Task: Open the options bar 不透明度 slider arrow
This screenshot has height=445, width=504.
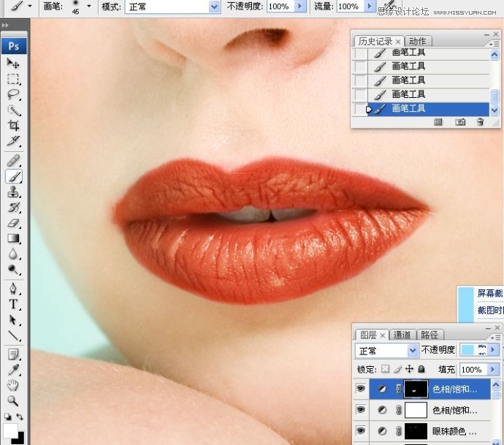Action: 300,6
